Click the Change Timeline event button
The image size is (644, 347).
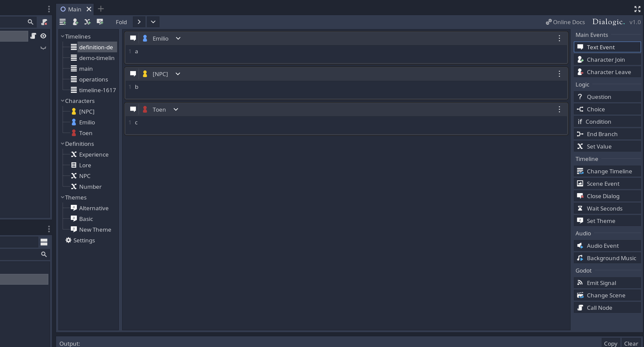(x=607, y=171)
